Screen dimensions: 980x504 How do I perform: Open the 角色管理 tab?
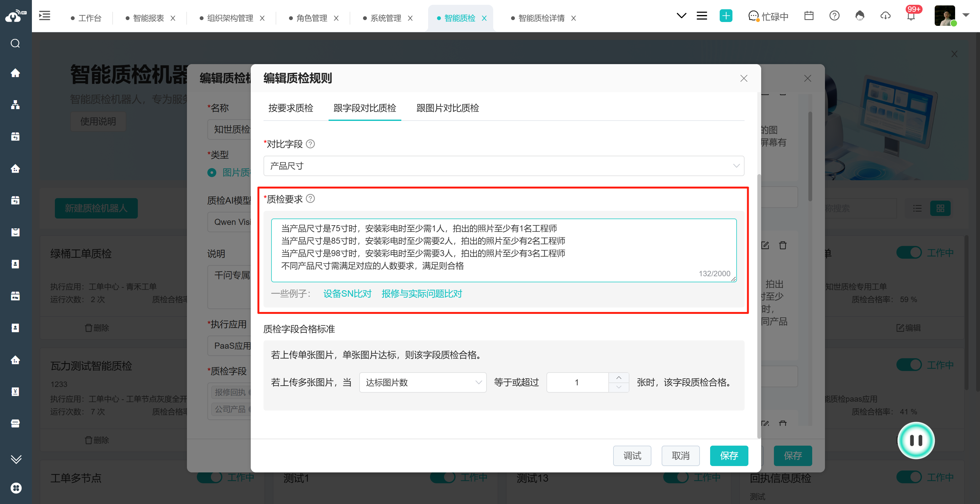[x=312, y=18]
